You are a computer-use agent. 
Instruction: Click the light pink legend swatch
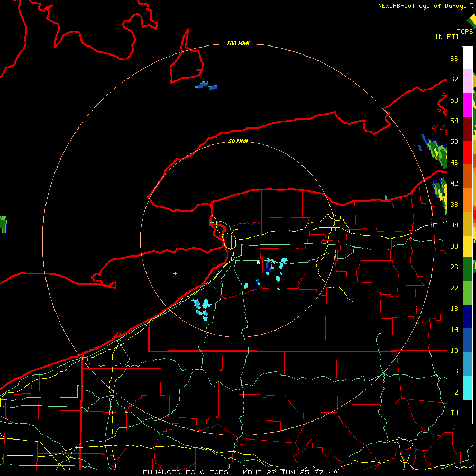click(x=467, y=81)
